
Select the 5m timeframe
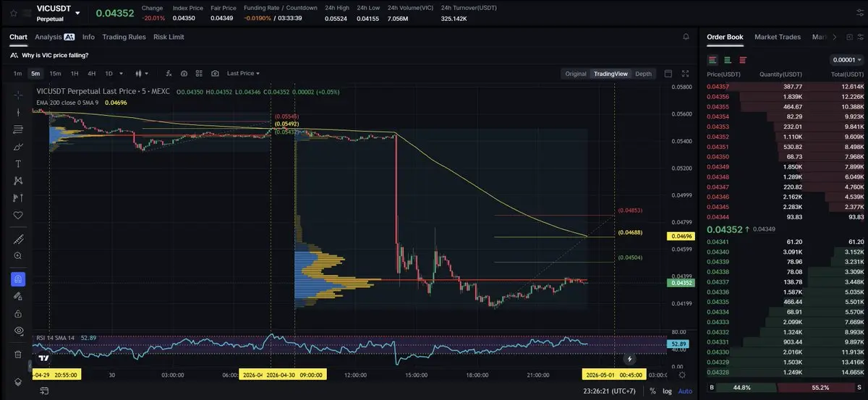pyautogui.click(x=35, y=73)
